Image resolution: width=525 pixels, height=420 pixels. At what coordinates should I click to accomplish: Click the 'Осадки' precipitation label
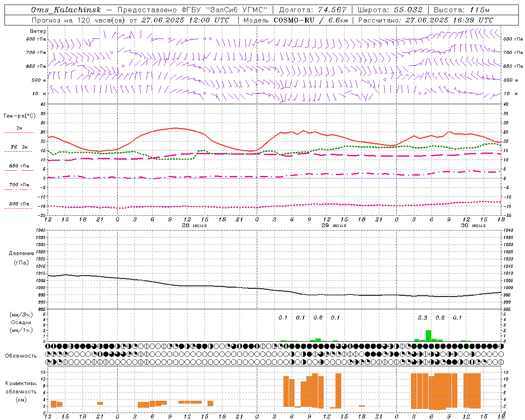click(21, 322)
